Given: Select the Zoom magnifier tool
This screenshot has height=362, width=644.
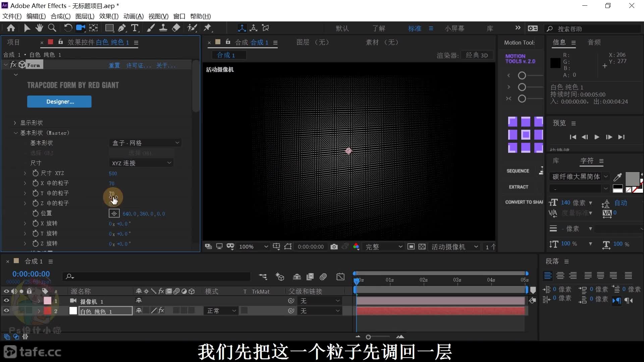Looking at the screenshot, I should coord(52,28).
